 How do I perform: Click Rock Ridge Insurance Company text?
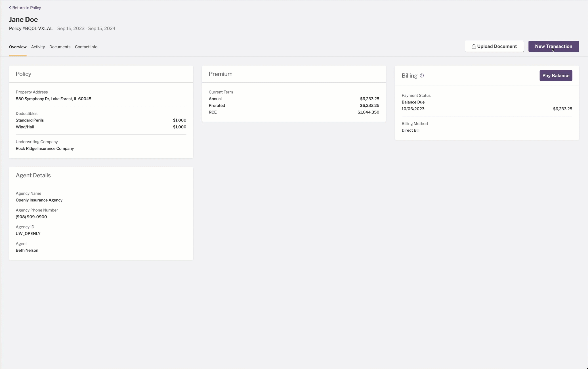point(45,149)
